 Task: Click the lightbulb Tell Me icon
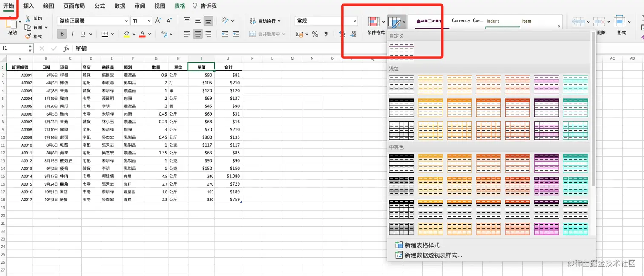pyautogui.click(x=195, y=6)
